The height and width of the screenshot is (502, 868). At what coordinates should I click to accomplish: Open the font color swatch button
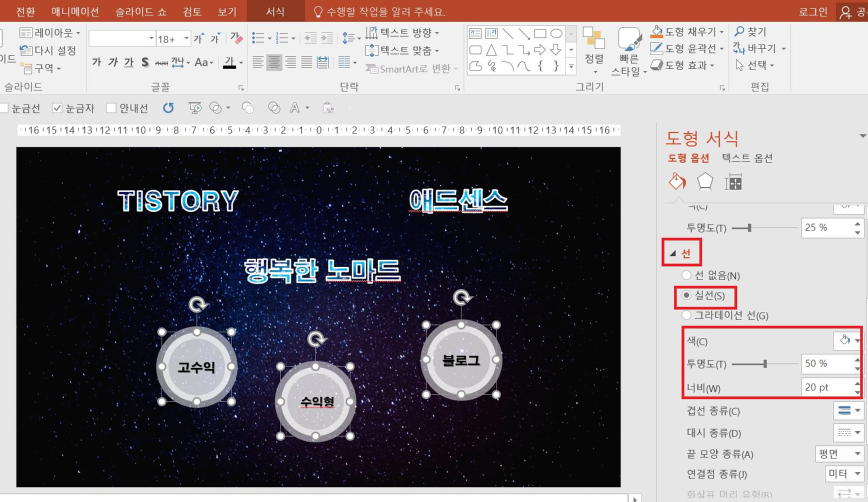[230, 63]
